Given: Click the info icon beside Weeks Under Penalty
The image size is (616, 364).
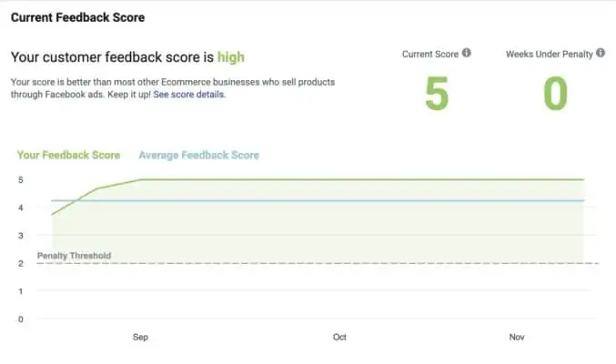Looking at the screenshot, I should pyautogui.click(x=601, y=54).
